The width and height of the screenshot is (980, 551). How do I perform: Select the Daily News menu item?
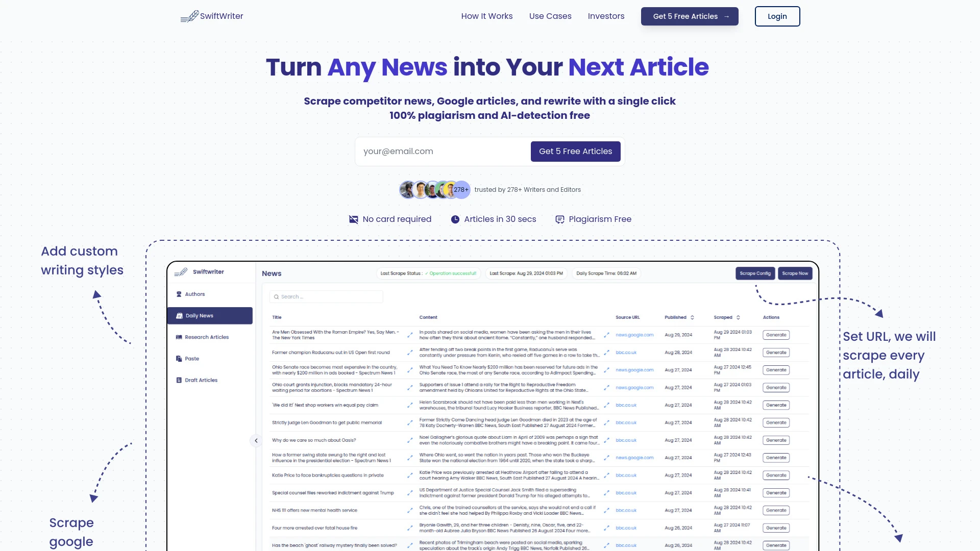pyautogui.click(x=209, y=315)
